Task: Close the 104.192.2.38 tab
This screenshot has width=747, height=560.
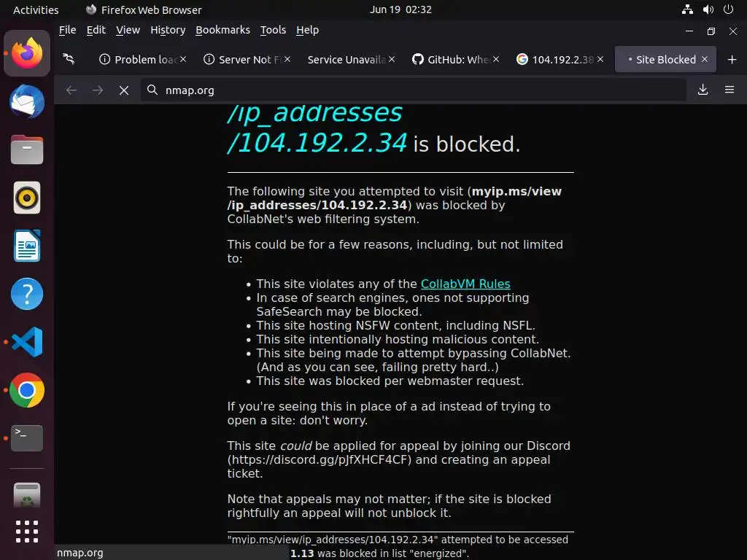Action: [x=600, y=59]
